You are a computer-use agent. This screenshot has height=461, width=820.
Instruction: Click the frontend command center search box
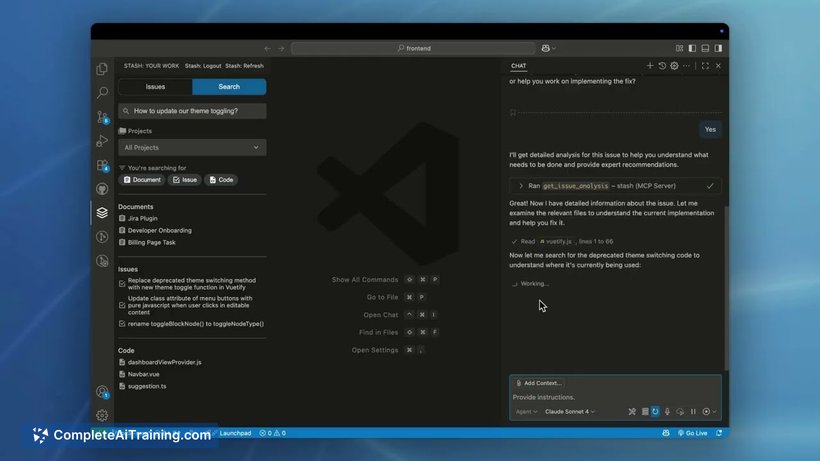click(413, 48)
